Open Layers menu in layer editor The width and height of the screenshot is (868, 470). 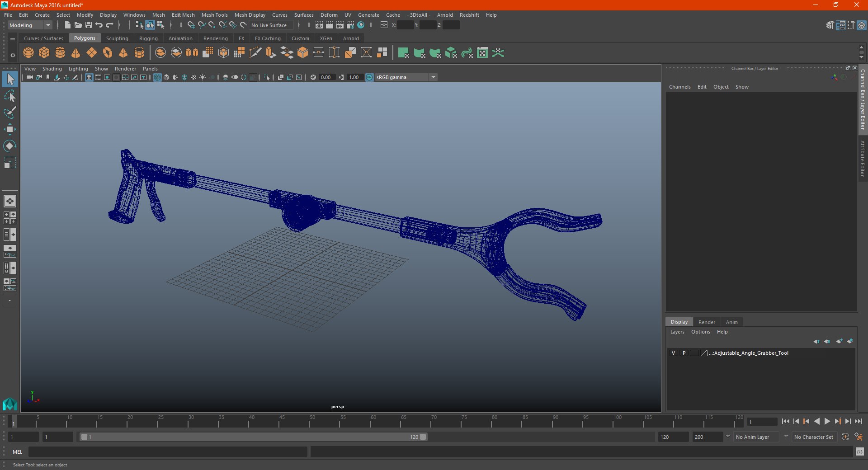(x=677, y=332)
